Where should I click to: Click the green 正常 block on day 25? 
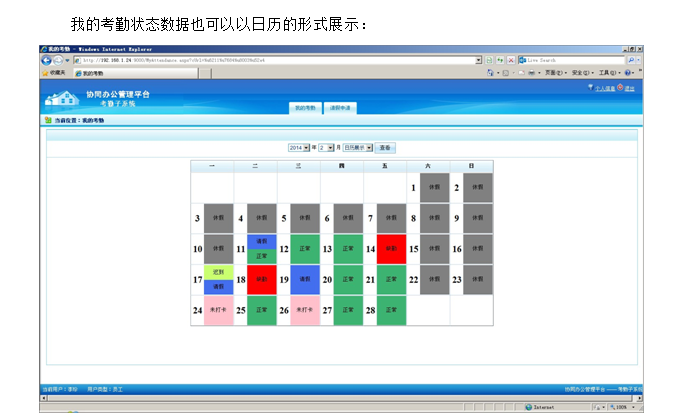(x=262, y=310)
